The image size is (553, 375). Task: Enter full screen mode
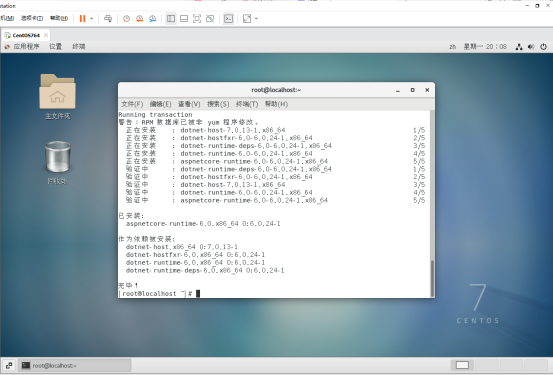(x=197, y=19)
